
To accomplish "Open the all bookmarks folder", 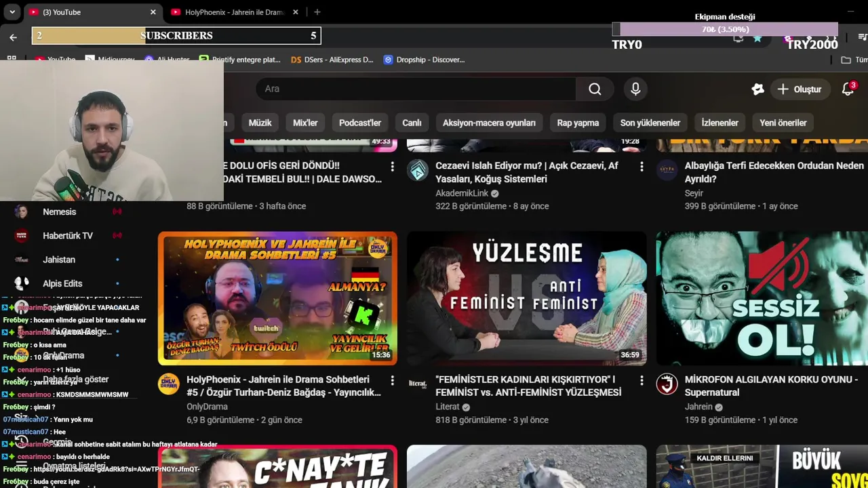I will pyautogui.click(x=854, y=60).
